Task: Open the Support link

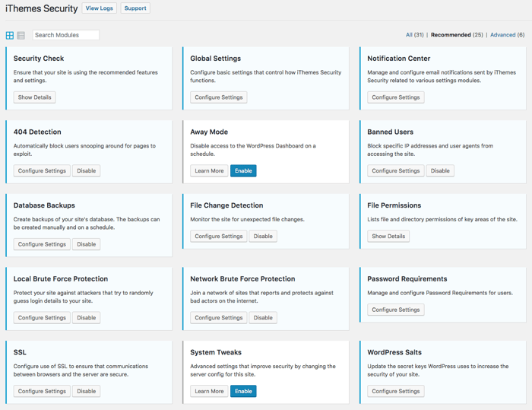Action: (135, 8)
